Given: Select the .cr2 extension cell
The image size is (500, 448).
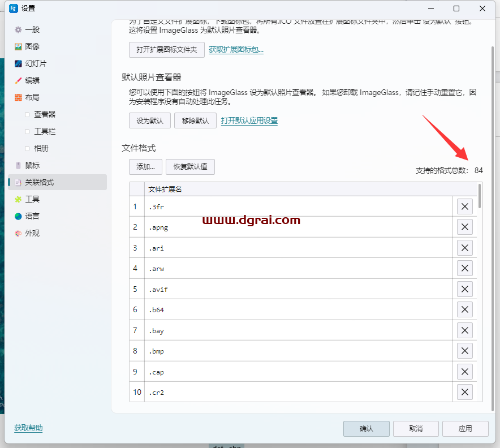Looking at the screenshot, I should point(298,392).
